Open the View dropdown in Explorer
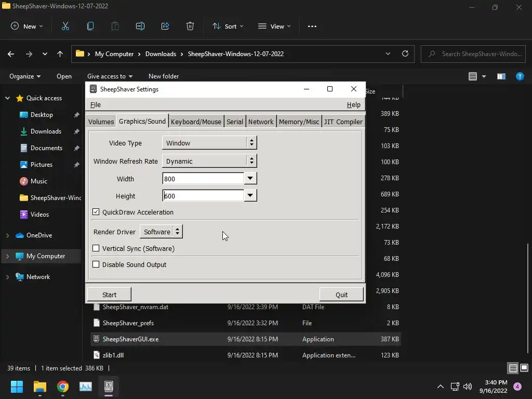Screen dimensions: 532x399 [x=274, y=26]
